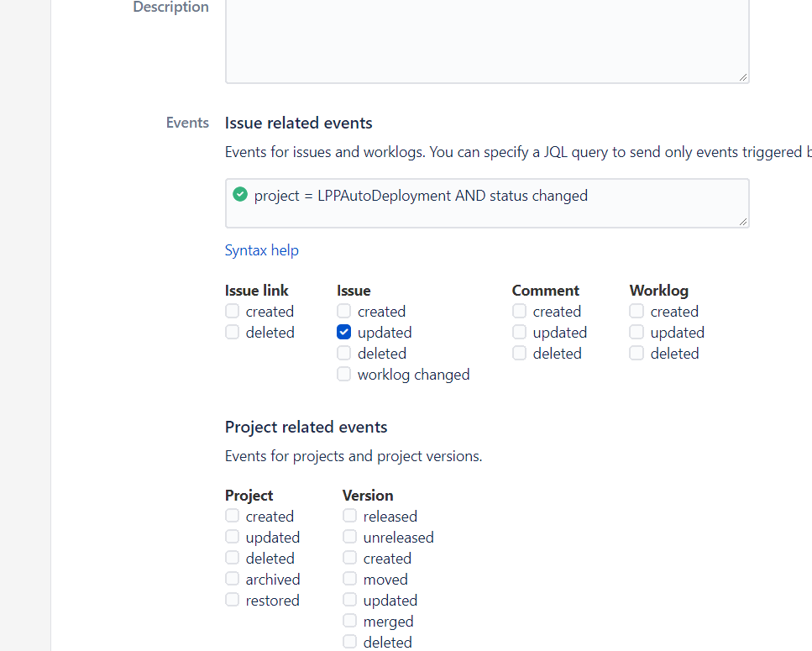Check the Version merged event
Image resolution: width=812 pixels, height=651 pixels.
(349, 620)
